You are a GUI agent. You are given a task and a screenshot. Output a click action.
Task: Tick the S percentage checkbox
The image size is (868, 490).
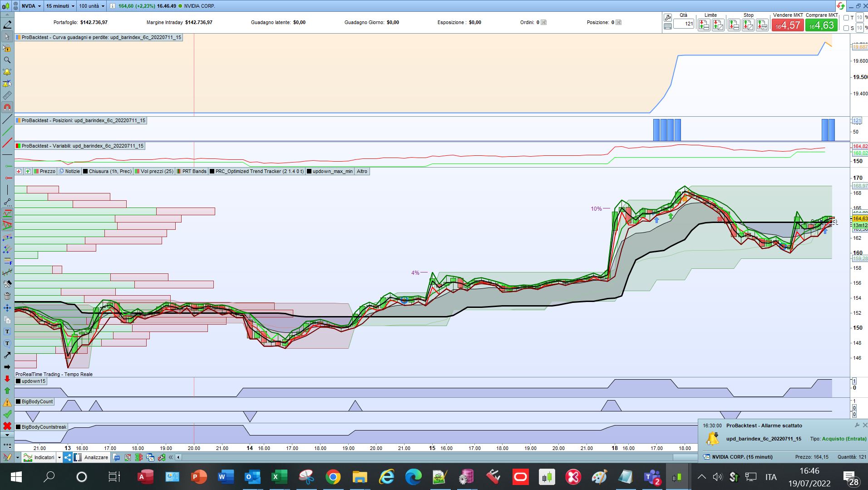point(846,28)
